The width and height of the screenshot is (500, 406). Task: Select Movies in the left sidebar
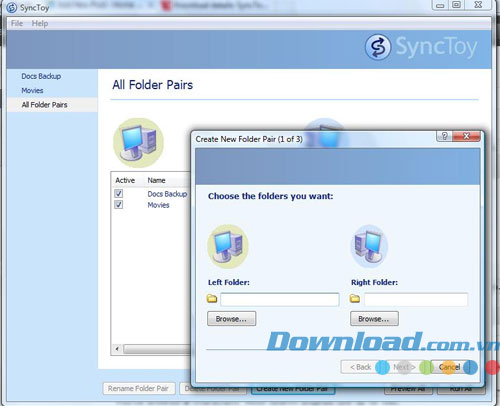[32, 91]
